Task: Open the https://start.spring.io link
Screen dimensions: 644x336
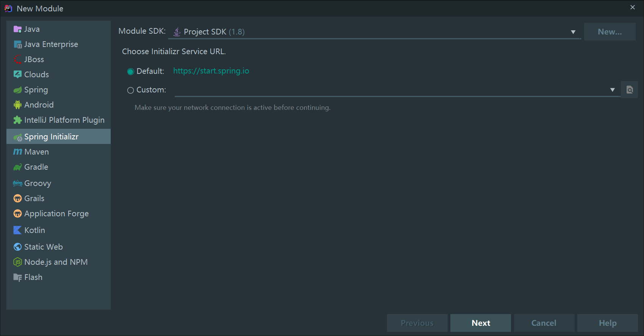Action: point(211,71)
